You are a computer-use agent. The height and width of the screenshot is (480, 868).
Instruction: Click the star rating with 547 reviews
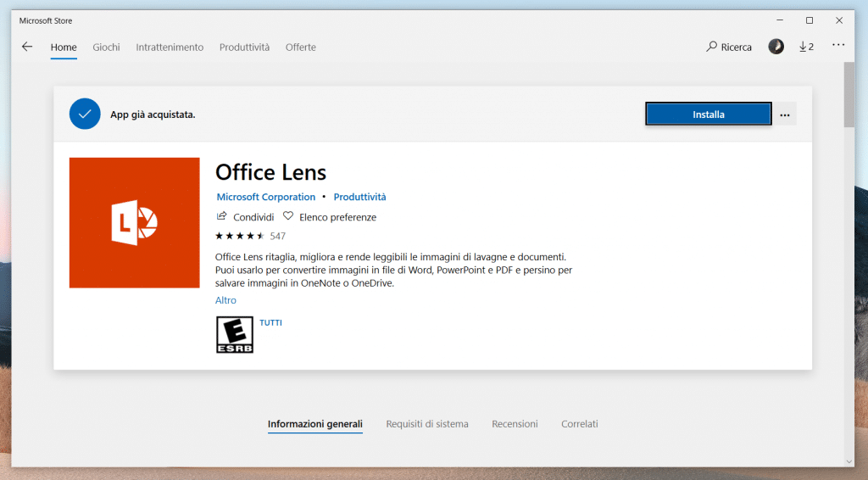pyautogui.click(x=241, y=236)
